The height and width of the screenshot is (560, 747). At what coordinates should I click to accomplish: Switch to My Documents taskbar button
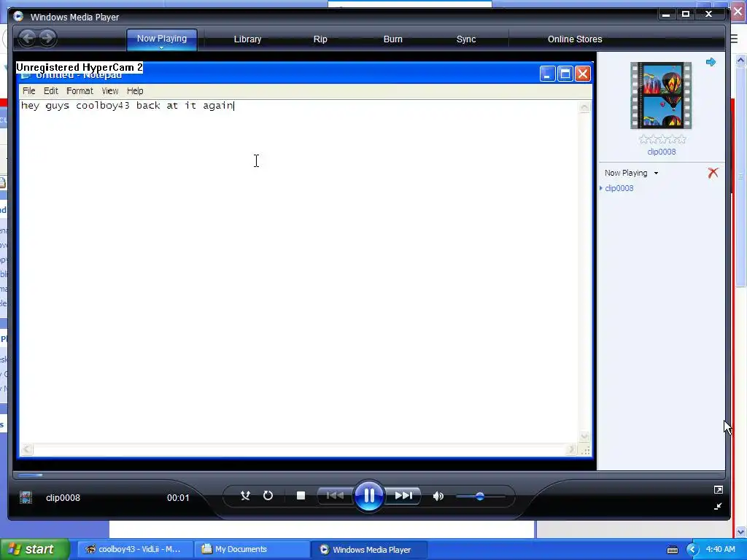pyautogui.click(x=252, y=549)
